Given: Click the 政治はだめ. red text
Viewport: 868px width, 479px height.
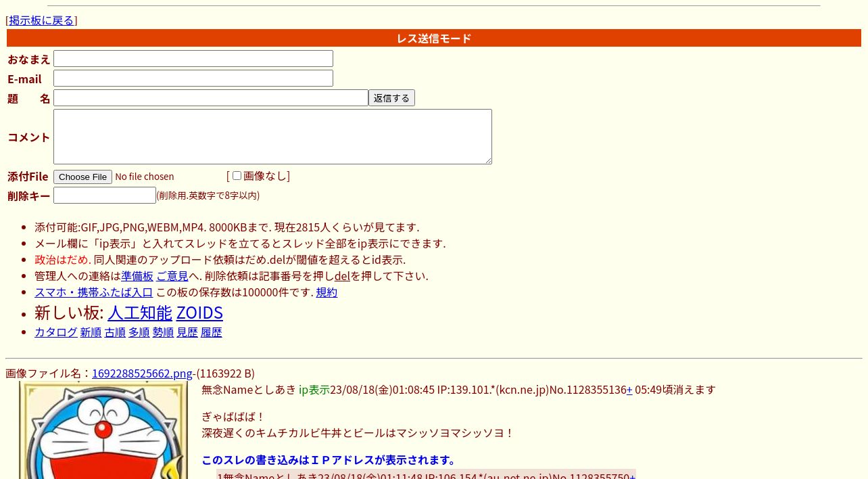Looking at the screenshot, I should (x=63, y=260).
